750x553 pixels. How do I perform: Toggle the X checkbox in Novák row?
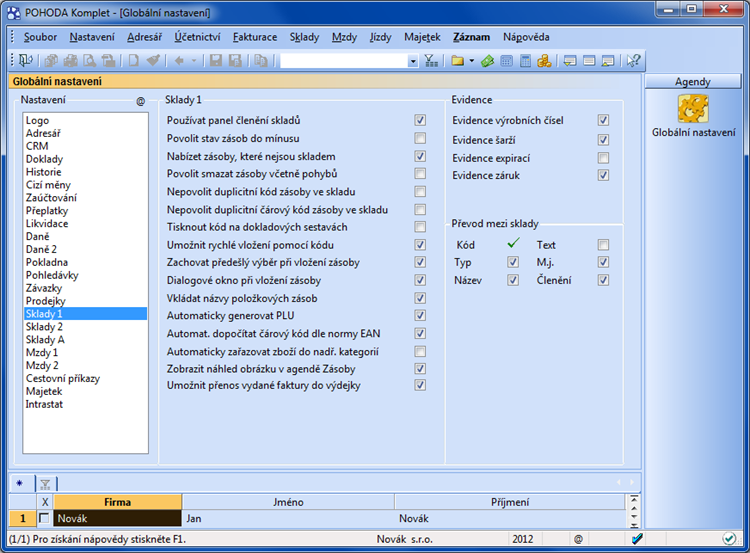44,518
